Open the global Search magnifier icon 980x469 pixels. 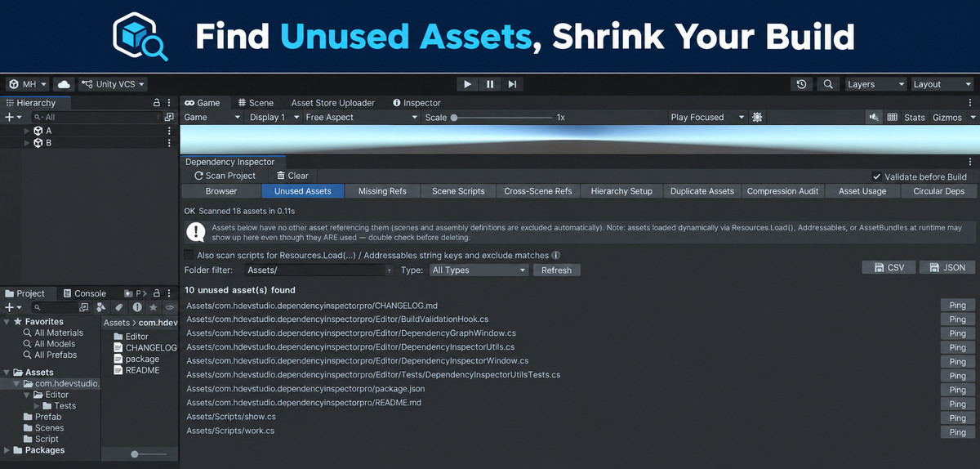(x=828, y=84)
